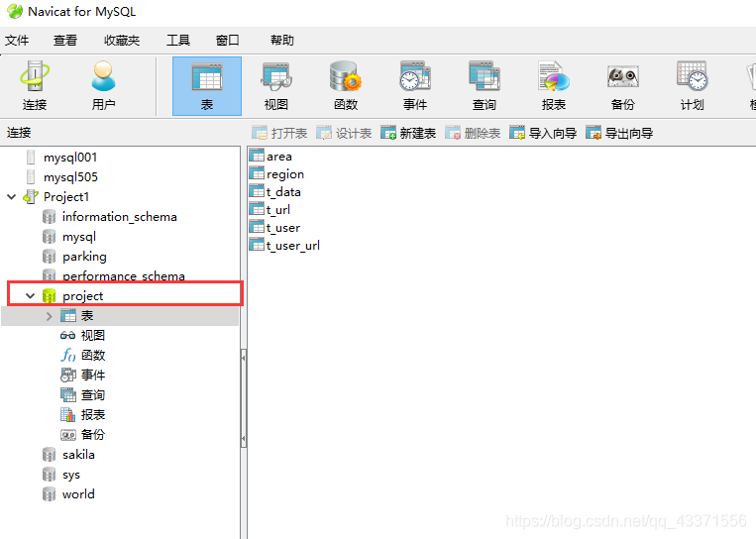
Task: Collapse the Project1 connection node
Action: [x=12, y=197]
